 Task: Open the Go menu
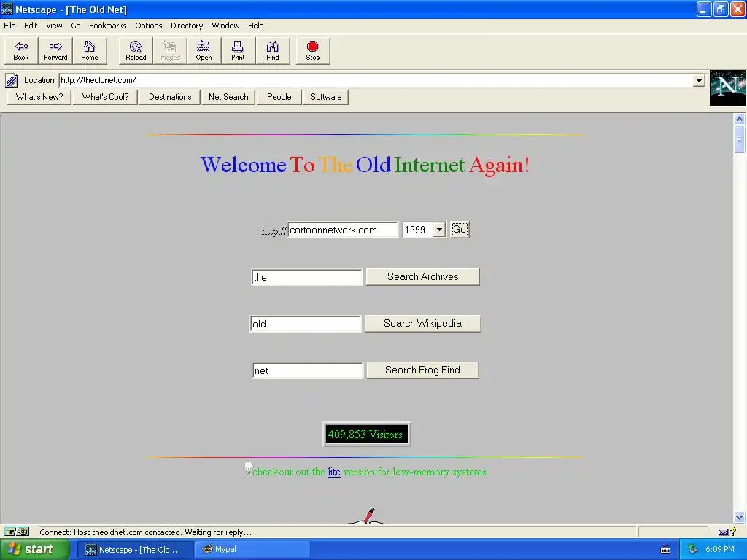click(x=75, y=26)
